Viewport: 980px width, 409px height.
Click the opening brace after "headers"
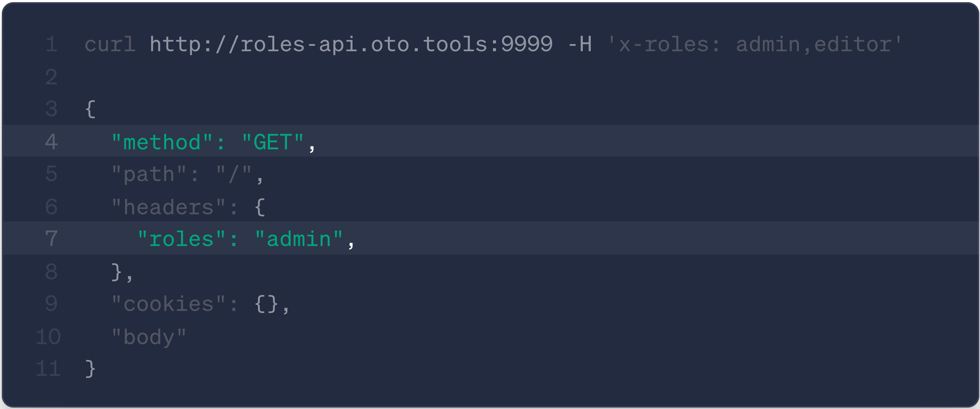(x=260, y=207)
